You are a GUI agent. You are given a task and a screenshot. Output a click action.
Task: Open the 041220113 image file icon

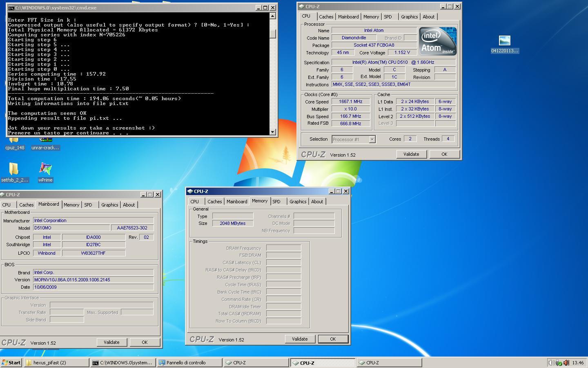tap(505, 45)
